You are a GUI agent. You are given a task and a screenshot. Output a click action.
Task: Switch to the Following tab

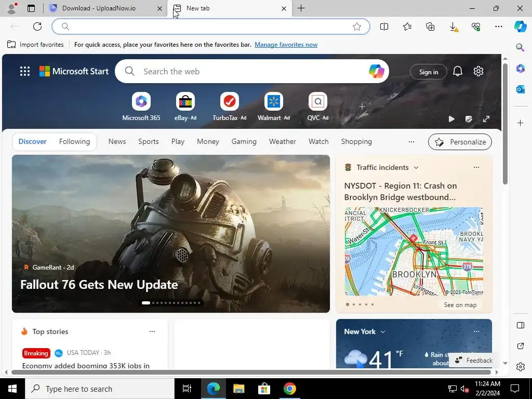(x=74, y=141)
